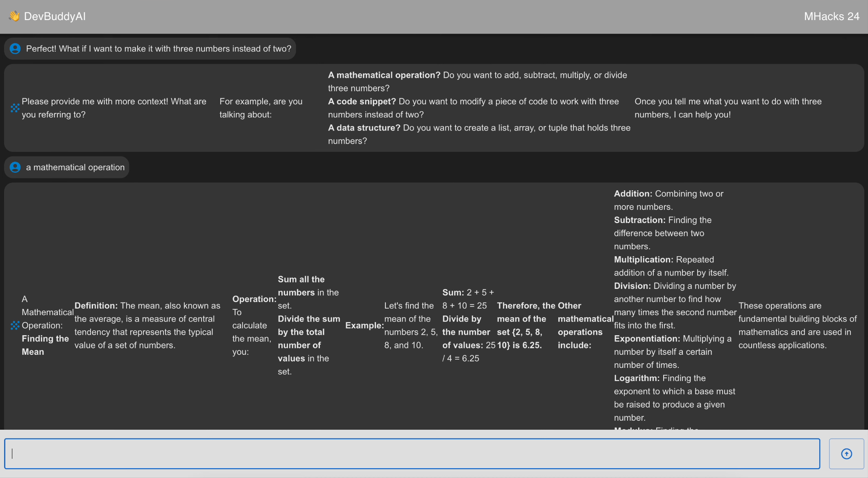Click the 'Definition:' bold heading

tap(96, 306)
